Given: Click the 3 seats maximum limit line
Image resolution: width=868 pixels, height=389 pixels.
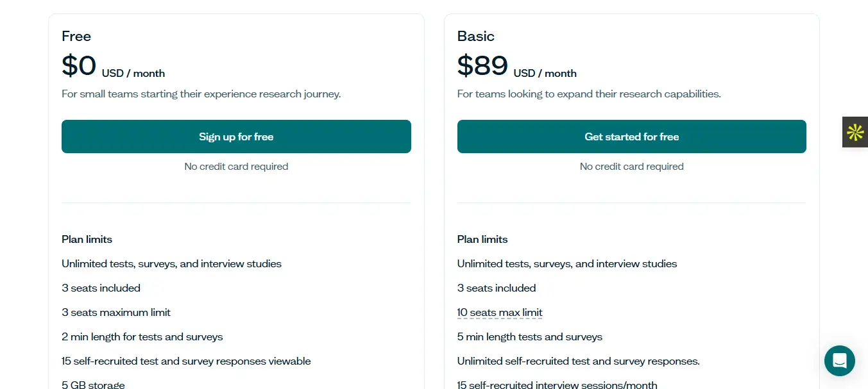Looking at the screenshot, I should [x=116, y=313].
